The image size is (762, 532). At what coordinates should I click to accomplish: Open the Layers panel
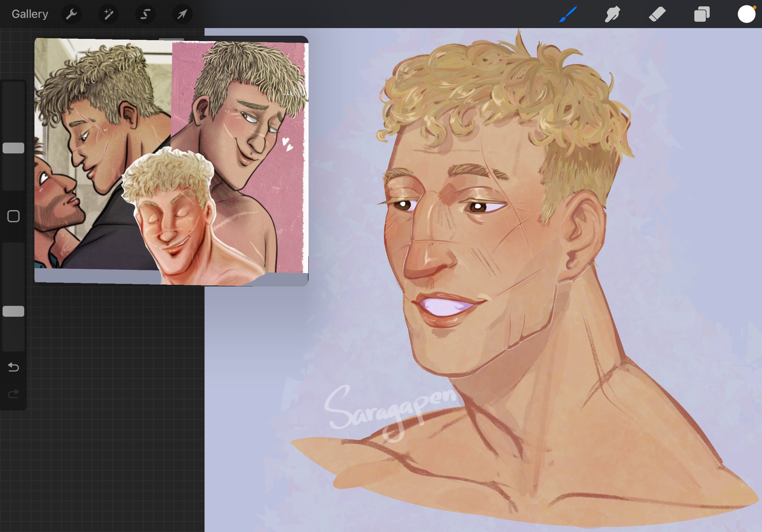point(702,14)
